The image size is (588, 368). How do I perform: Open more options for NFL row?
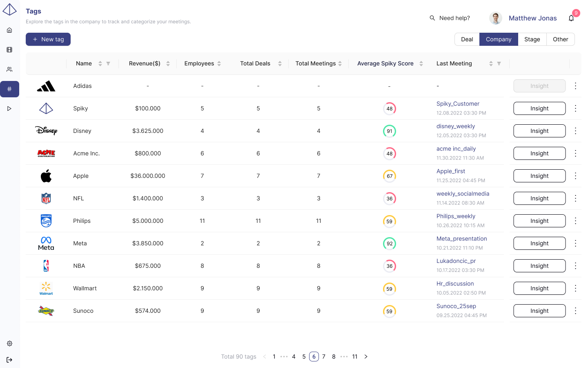pos(575,198)
